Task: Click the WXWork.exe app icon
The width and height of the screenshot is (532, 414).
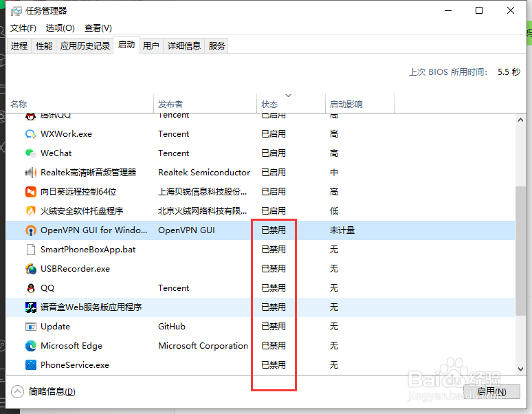Action: [x=30, y=134]
